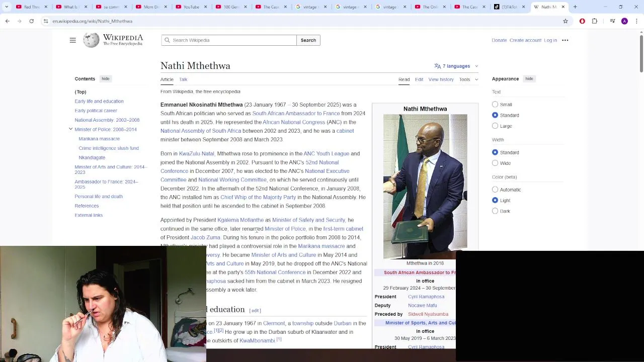Jump to Early life and education section

pos(99,102)
